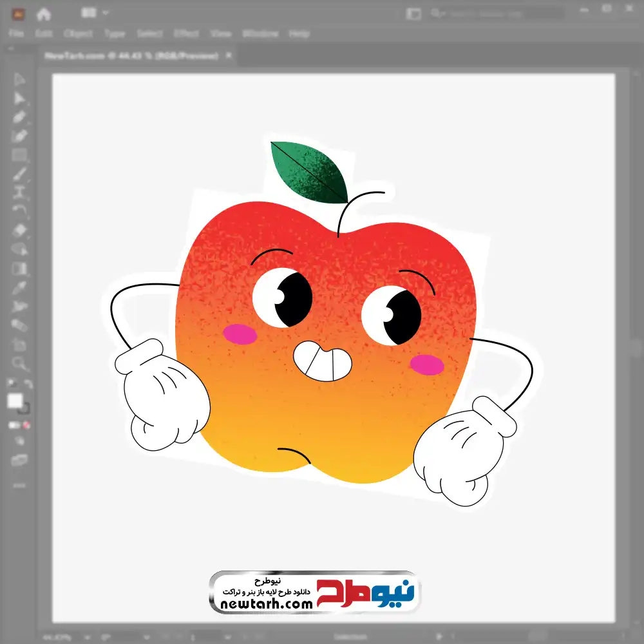
Task: Pick the Paintbrush tool
Action: (19, 174)
